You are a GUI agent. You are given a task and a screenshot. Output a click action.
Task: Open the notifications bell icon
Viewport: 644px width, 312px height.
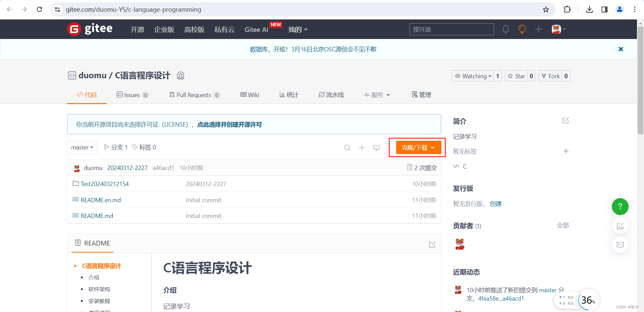(x=505, y=29)
